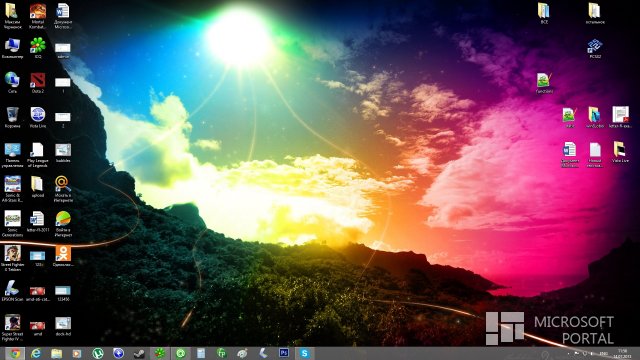640x360 pixels.
Task: Launch the Dota 2 desktop shortcut
Action: pyautogui.click(x=38, y=83)
